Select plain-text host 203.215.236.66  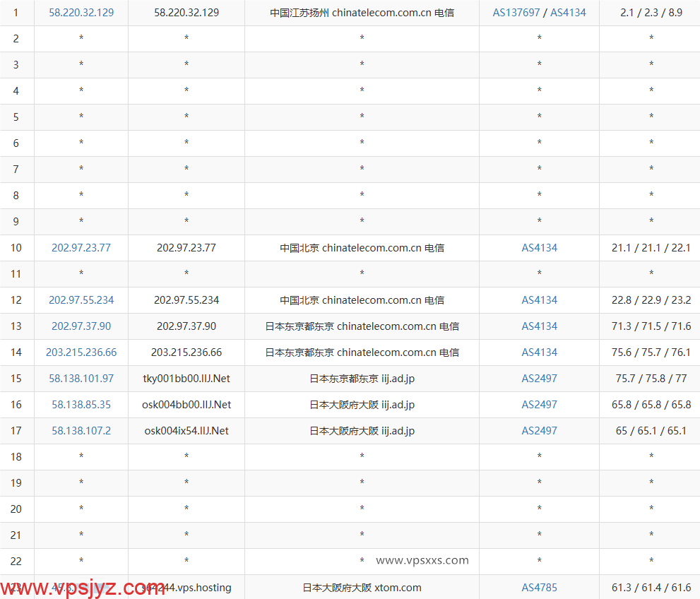point(186,352)
